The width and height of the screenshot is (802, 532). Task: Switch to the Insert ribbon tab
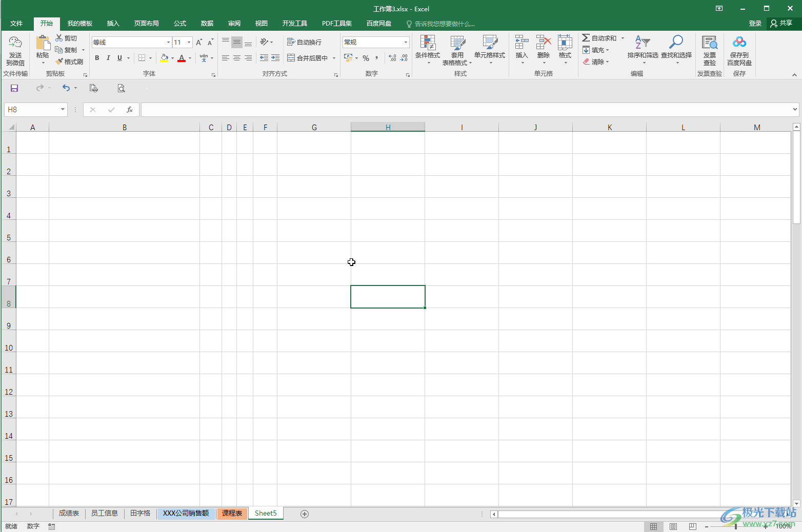[x=113, y=24]
